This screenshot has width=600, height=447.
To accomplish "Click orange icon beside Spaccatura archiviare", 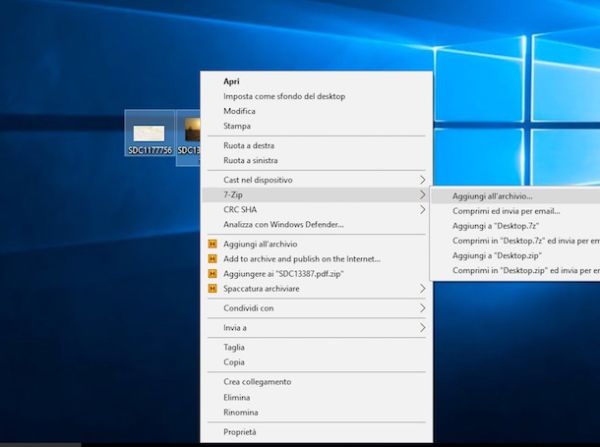I will point(211,288).
